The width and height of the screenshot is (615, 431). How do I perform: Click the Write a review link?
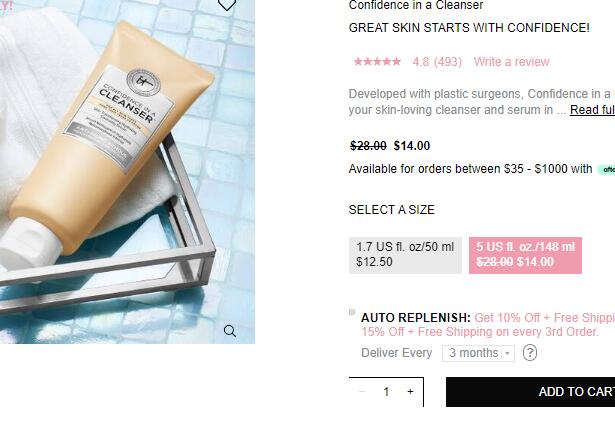(x=511, y=62)
